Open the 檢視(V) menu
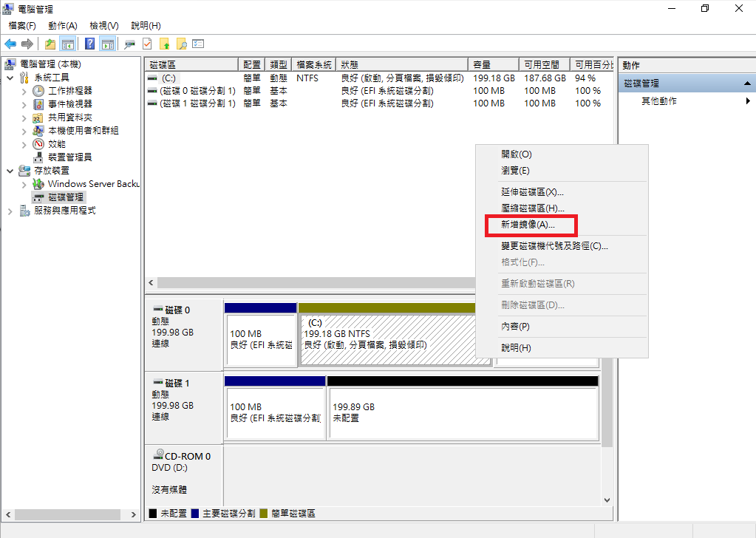This screenshot has width=756, height=538. pos(104,26)
